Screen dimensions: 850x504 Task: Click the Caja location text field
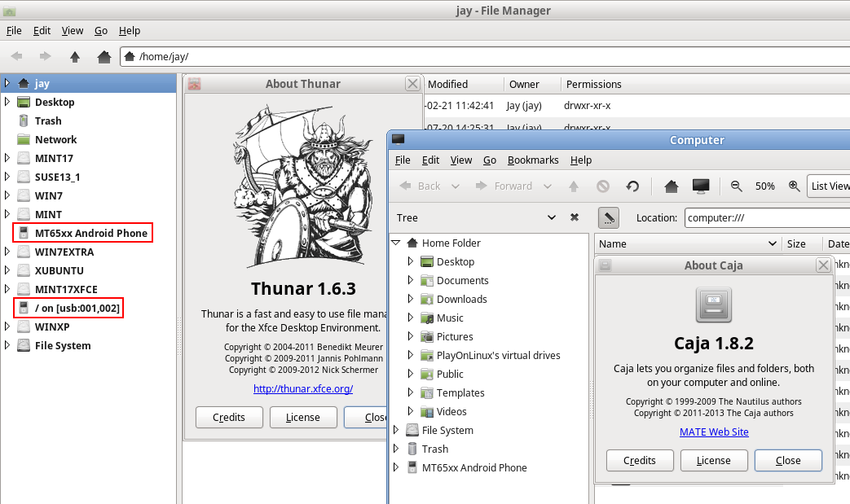[766, 218]
